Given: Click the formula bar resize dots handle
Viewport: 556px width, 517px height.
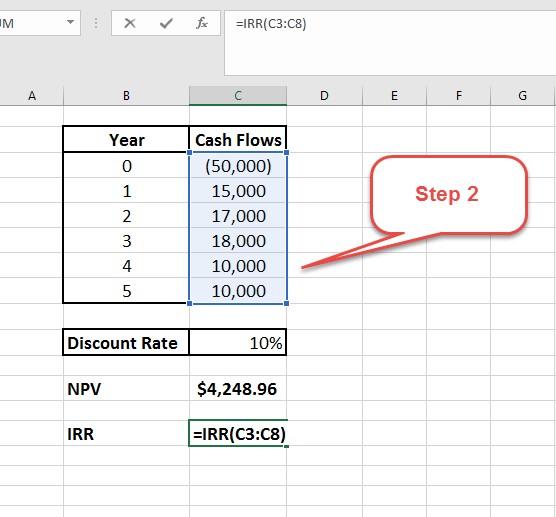Looking at the screenshot, I should coord(96,23).
